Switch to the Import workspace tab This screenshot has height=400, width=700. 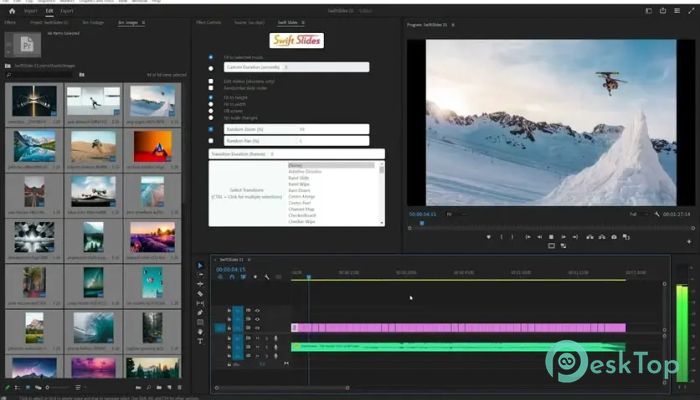[31, 11]
